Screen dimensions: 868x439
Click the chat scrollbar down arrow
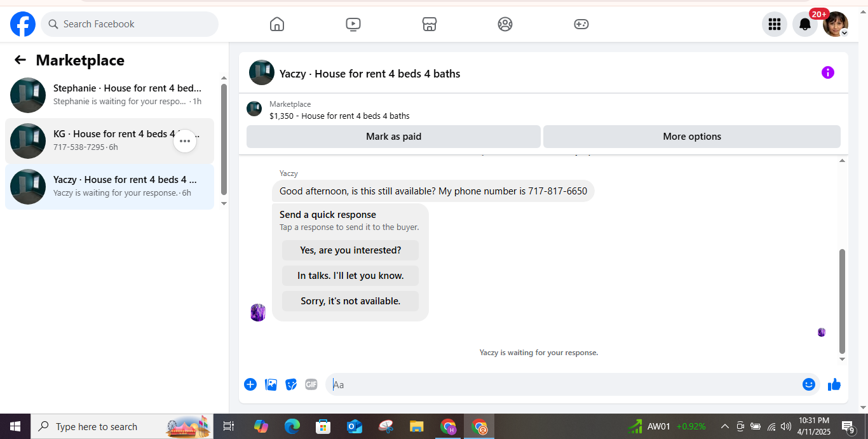(843, 359)
